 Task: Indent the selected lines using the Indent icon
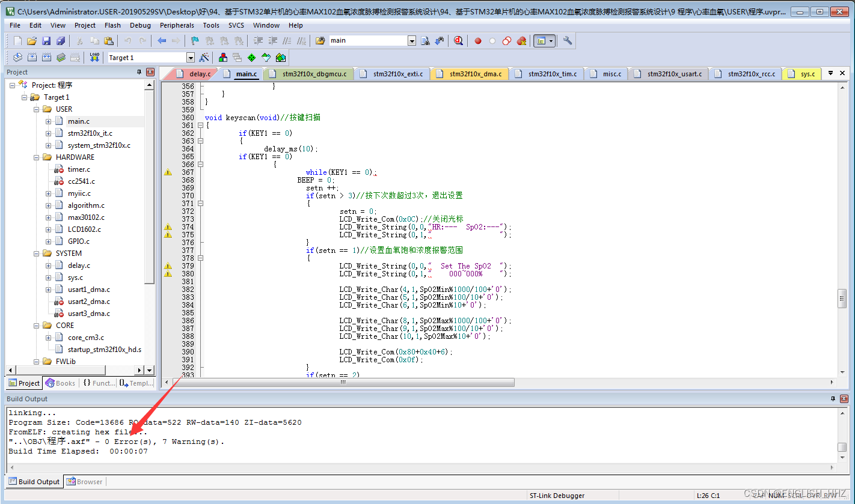coord(259,41)
